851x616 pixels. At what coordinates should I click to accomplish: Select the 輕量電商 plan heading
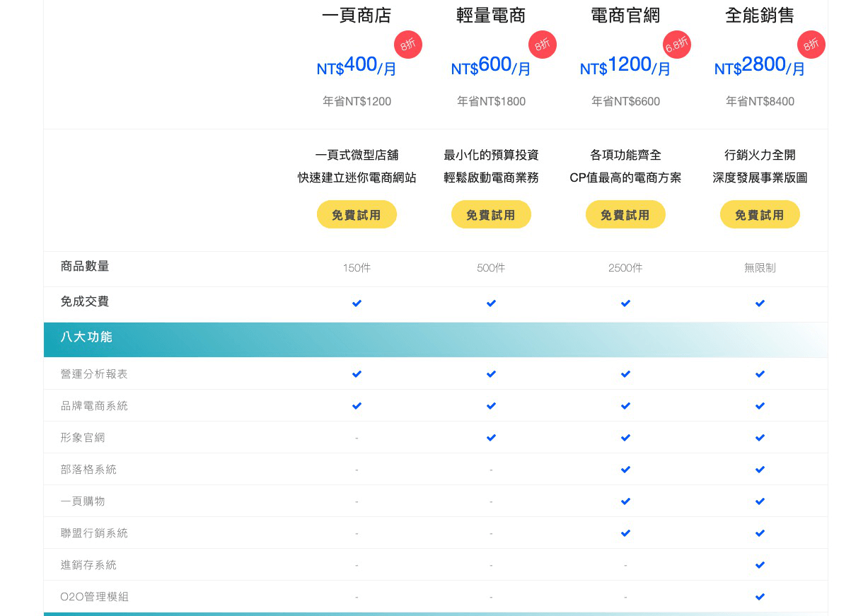click(x=491, y=16)
